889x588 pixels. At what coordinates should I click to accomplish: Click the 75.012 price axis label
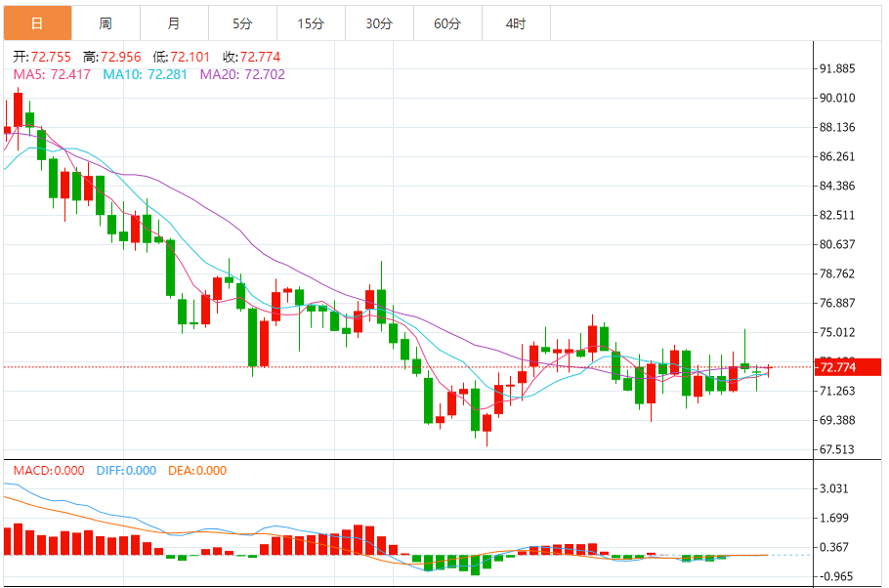pos(837,332)
